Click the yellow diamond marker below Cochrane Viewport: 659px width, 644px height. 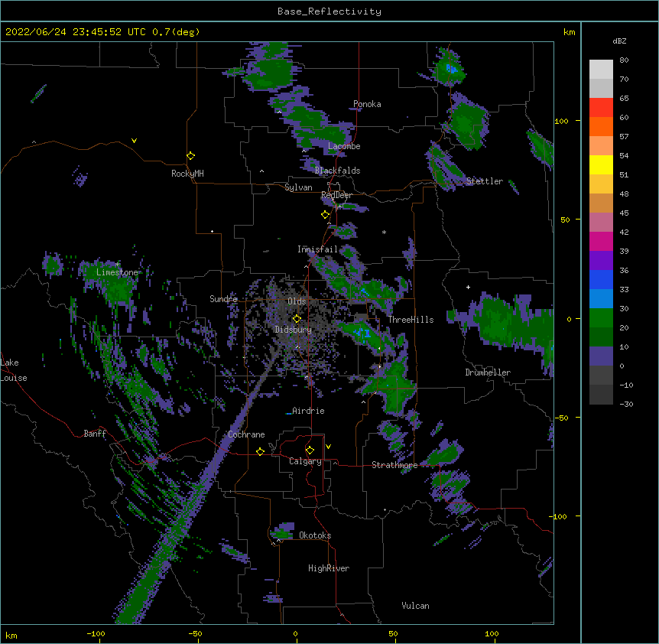point(260,451)
